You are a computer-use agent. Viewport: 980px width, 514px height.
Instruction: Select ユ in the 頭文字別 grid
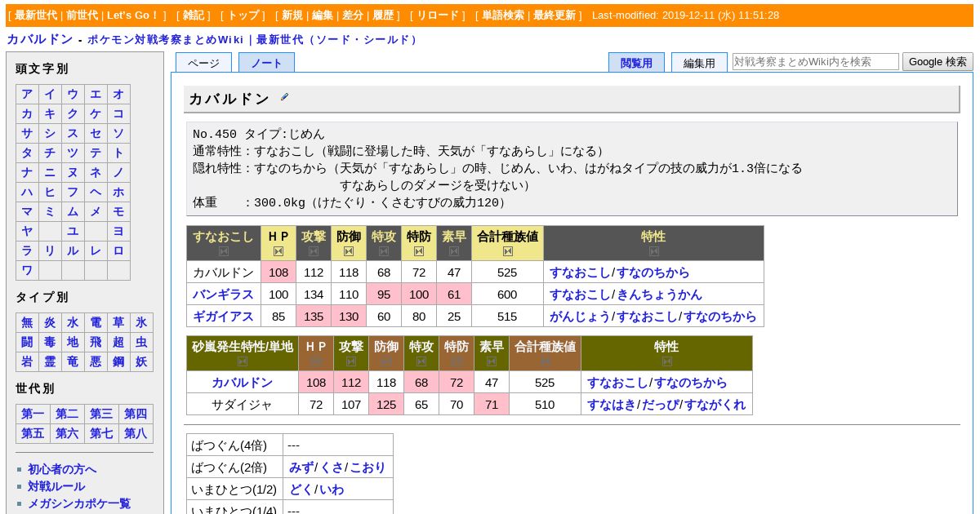(x=73, y=231)
